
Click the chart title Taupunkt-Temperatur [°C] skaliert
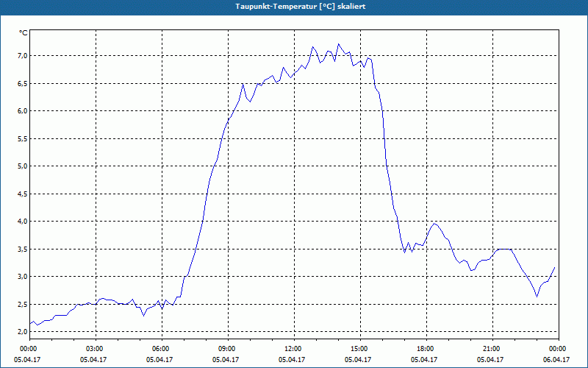(x=301, y=7)
